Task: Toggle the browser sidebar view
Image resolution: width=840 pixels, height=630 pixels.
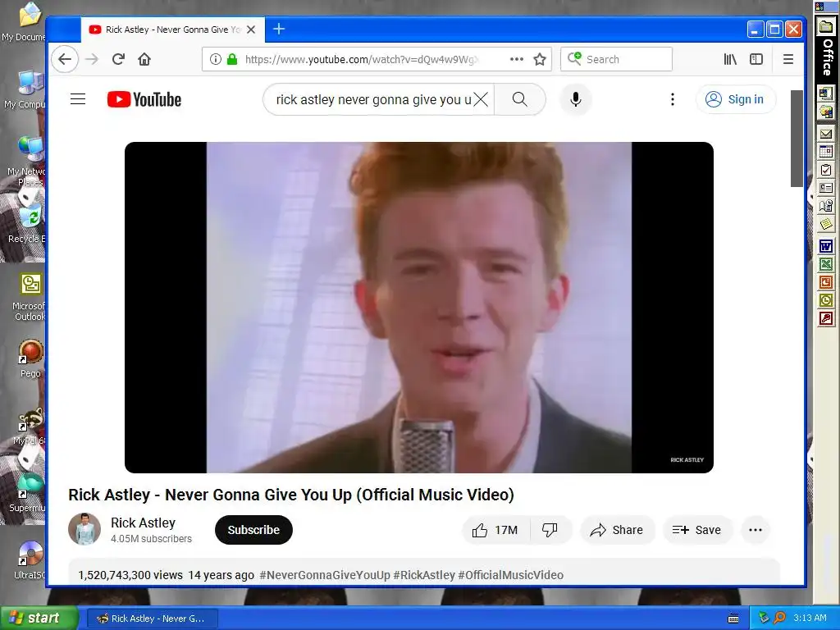Action: tap(756, 59)
